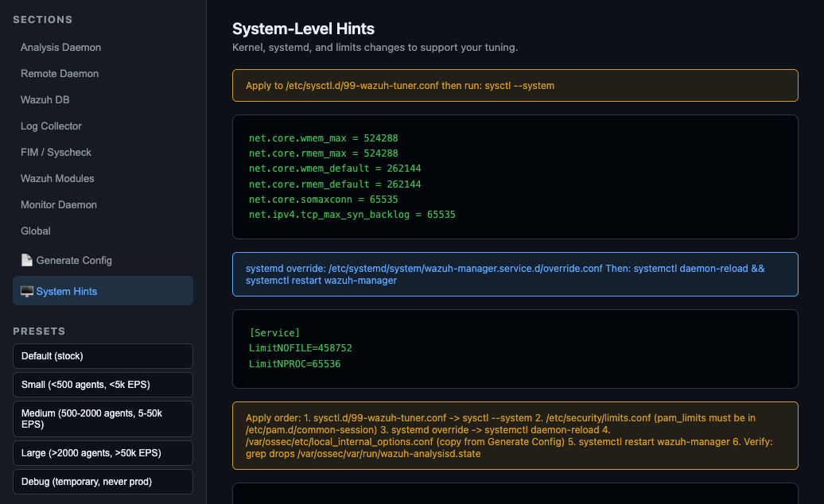The height and width of the screenshot is (504, 824).
Task: Click the SECTIONS sidebar header
Action: click(x=43, y=19)
